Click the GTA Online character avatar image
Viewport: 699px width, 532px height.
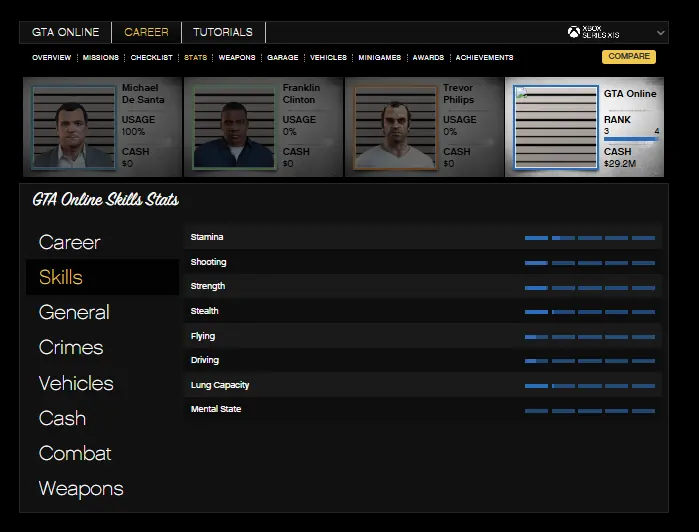click(553, 127)
